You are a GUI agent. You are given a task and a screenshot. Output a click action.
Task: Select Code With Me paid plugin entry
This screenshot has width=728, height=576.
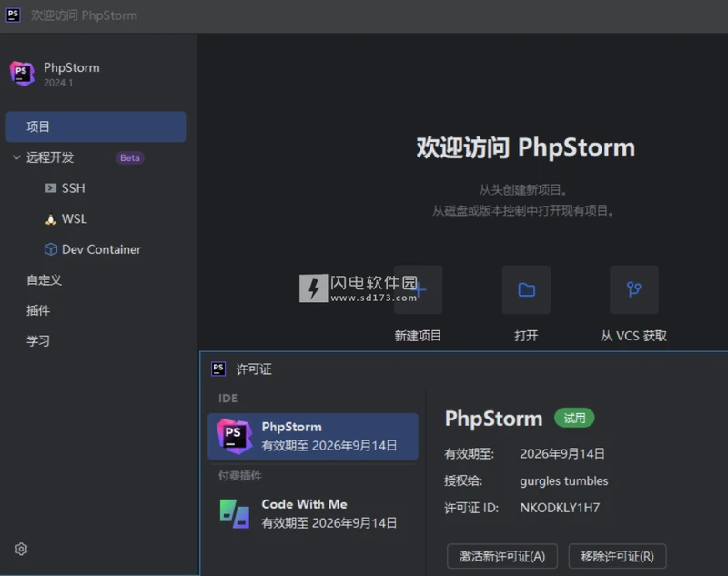coord(313,513)
